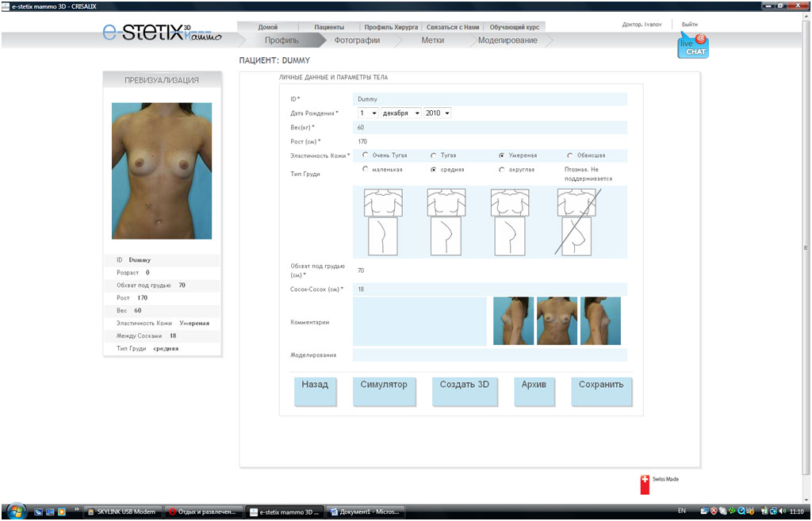Open the red security shield tray icon
This screenshot has height=521, width=812.
(x=714, y=511)
